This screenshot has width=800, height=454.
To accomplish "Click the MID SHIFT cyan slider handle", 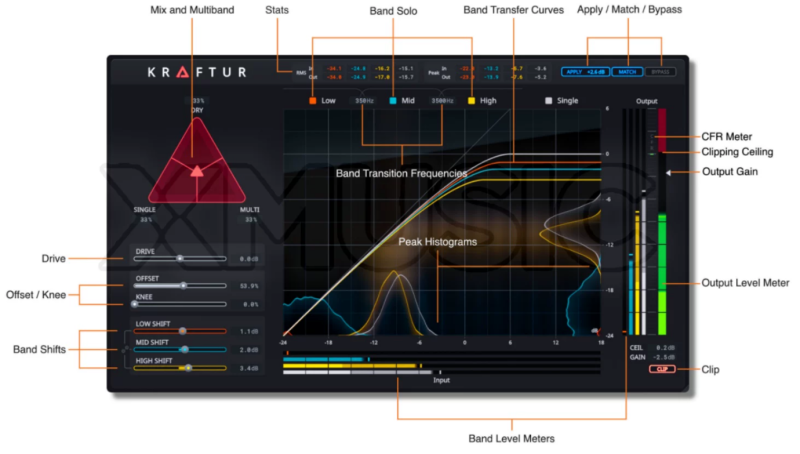I will point(185,349).
